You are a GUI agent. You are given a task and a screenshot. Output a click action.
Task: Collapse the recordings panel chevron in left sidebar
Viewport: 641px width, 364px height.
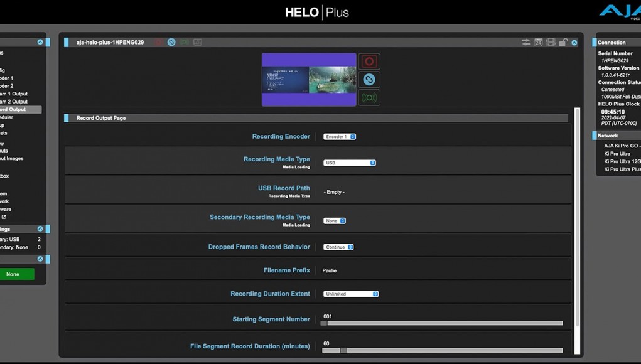pyautogui.click(x=40, y=229)
